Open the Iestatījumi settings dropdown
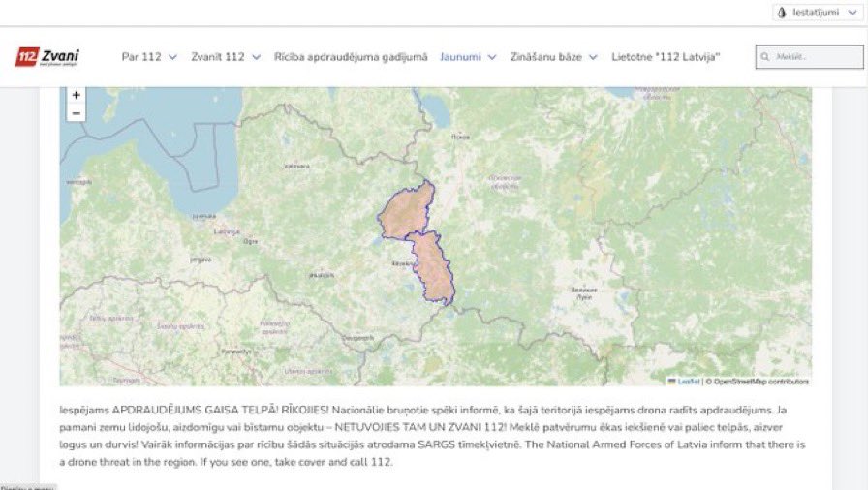The height and width of the screenshot is (490, 868). 818,13
